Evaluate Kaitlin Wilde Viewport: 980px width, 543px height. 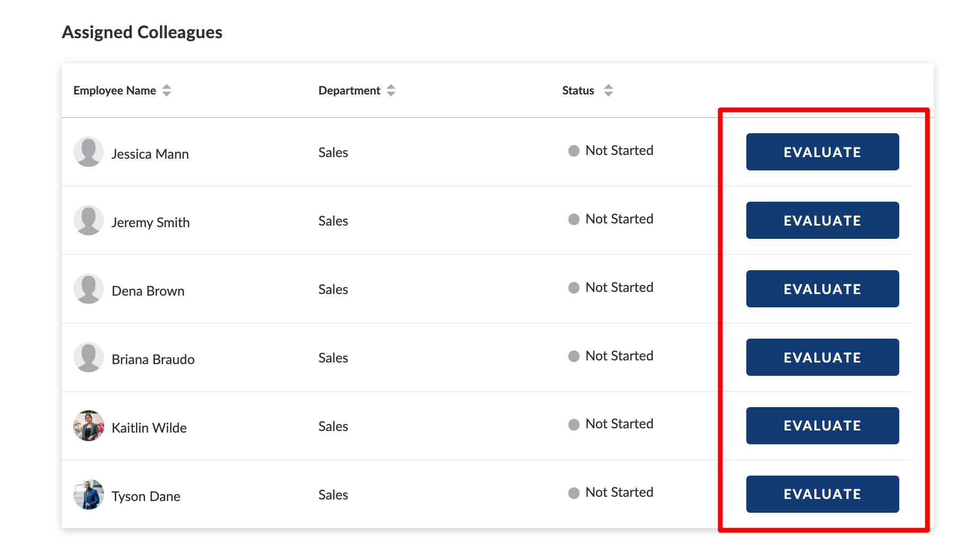click(x=822, y=426)
